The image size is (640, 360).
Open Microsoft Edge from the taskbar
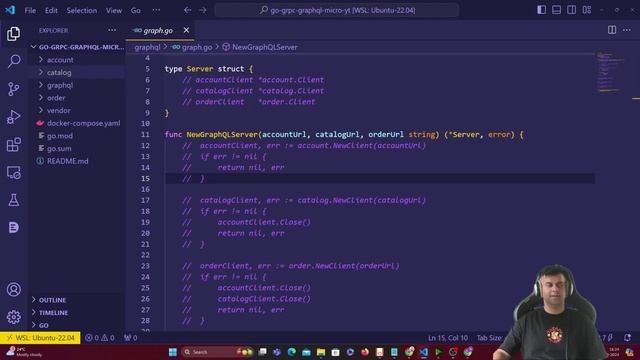click(291, 352)
